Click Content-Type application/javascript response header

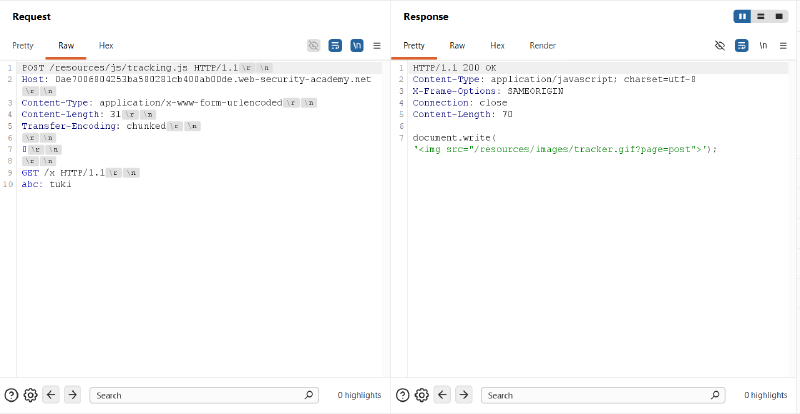coord(555,80)
